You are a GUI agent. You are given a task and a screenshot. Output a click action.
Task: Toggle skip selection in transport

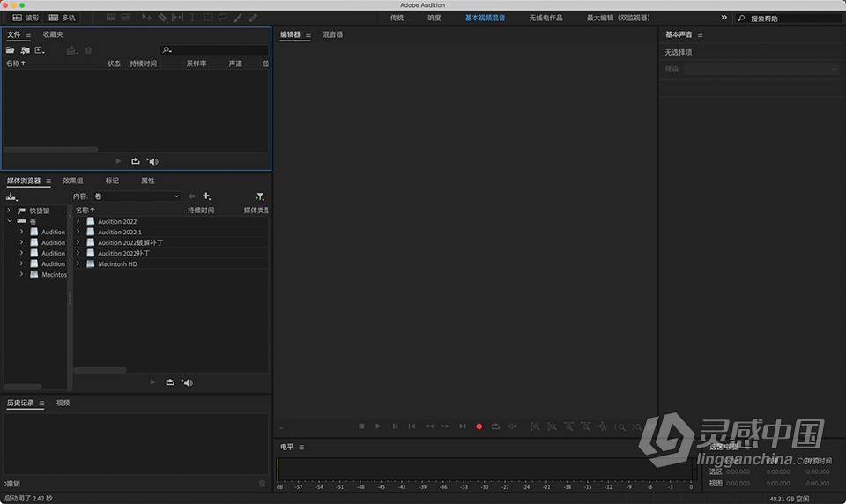(513, 426)
